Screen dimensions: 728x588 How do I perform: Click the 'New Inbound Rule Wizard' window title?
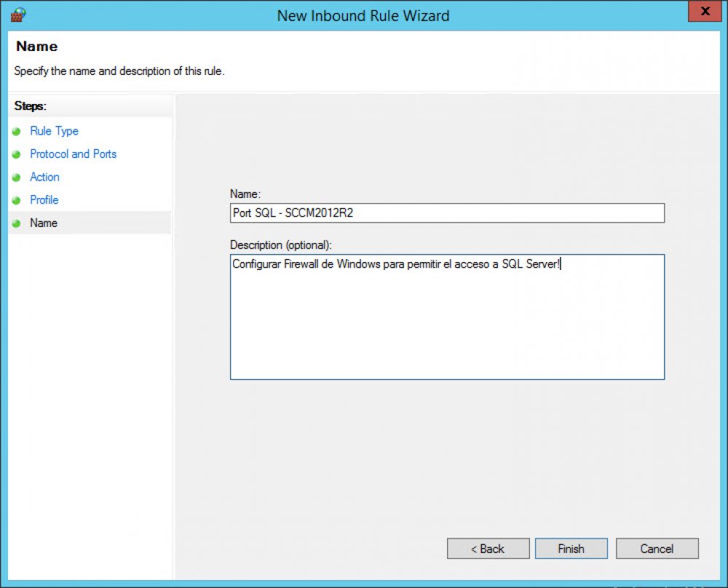pos(363,16)
